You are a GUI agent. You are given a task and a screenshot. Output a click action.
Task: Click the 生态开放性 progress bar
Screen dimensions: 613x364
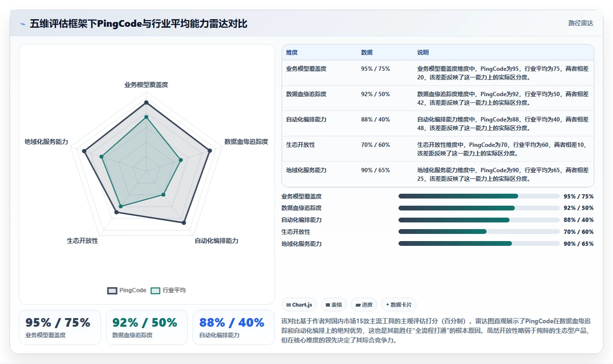479,232
